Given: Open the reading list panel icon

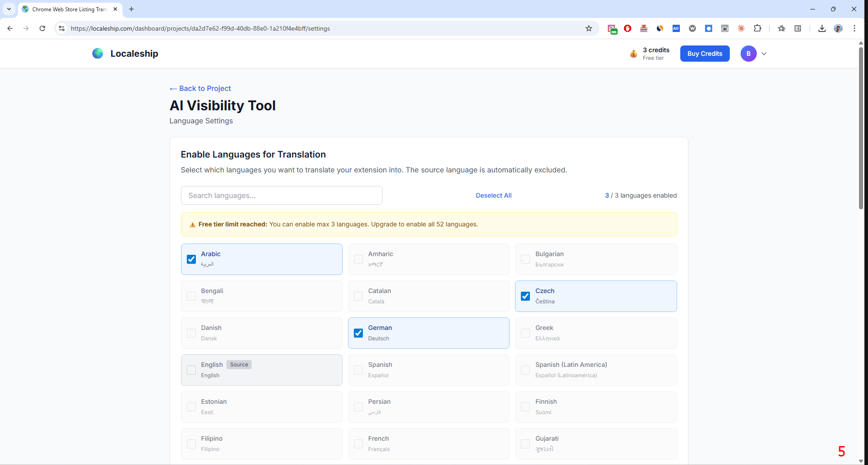Looking at the screenshot, I should click(x=797, y=28).
